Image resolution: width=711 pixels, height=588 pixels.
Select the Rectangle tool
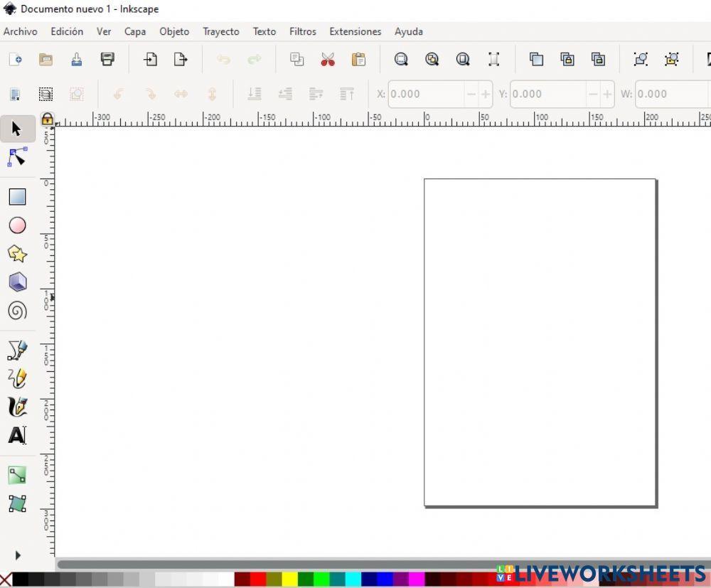click(x=17, y=197)
